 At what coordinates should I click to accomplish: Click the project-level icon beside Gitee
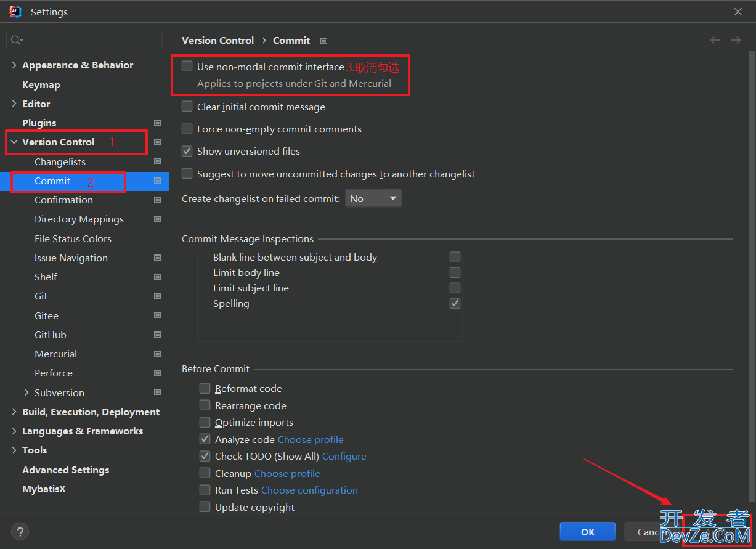157,315
